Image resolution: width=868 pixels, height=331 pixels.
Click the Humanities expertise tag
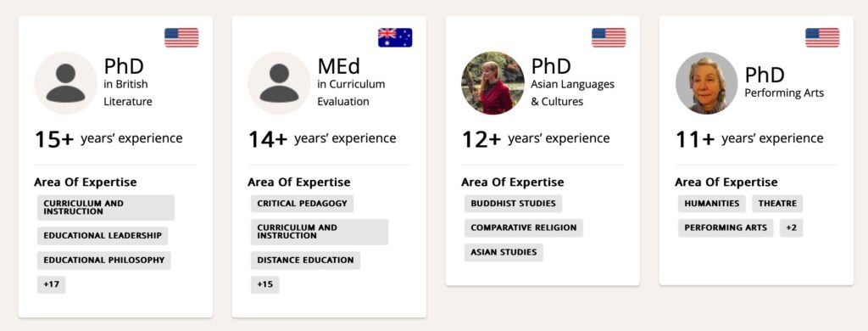pyautogui.click(x=712, y=204)
